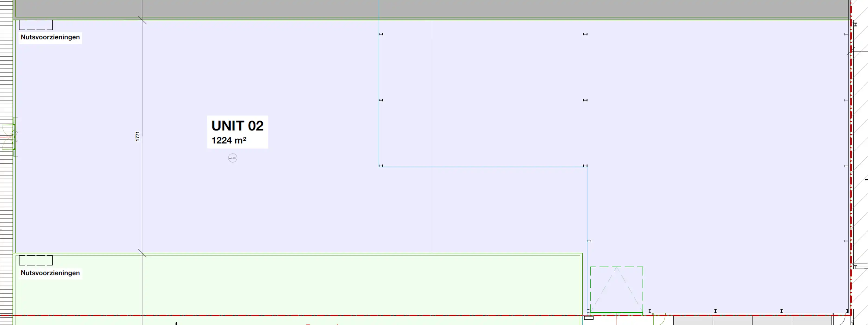The width and height of the screenshot is (868, 325).
Task: Select the upper Nutsvoorzieningen label
Action: tap(50, 37)
